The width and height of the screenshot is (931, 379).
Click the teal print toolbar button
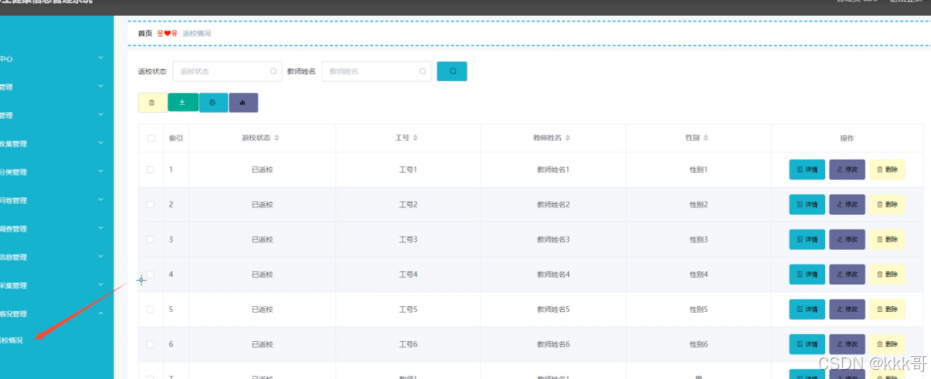click(x=213, y=102)
